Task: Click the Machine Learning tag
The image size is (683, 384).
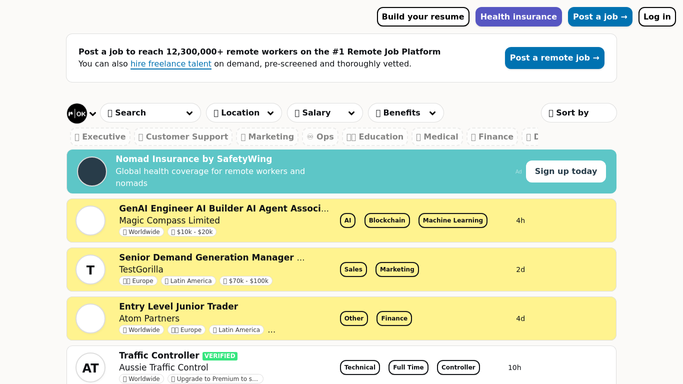Action: 453,220
